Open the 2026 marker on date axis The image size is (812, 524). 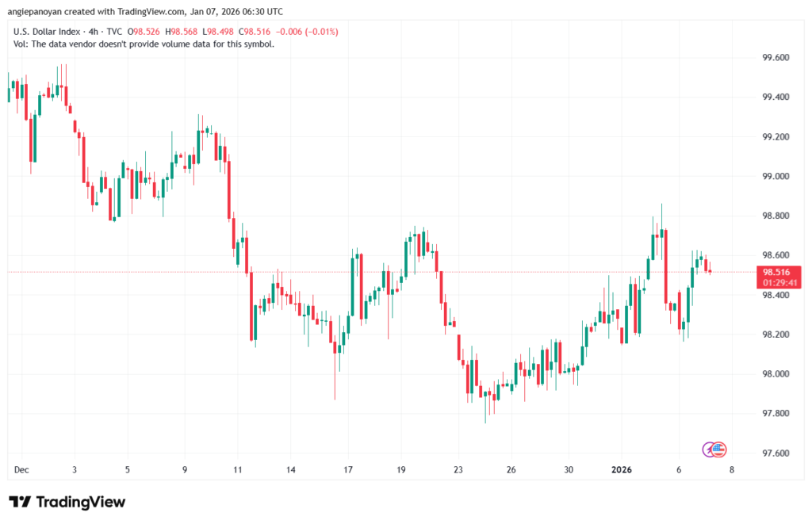622,469
